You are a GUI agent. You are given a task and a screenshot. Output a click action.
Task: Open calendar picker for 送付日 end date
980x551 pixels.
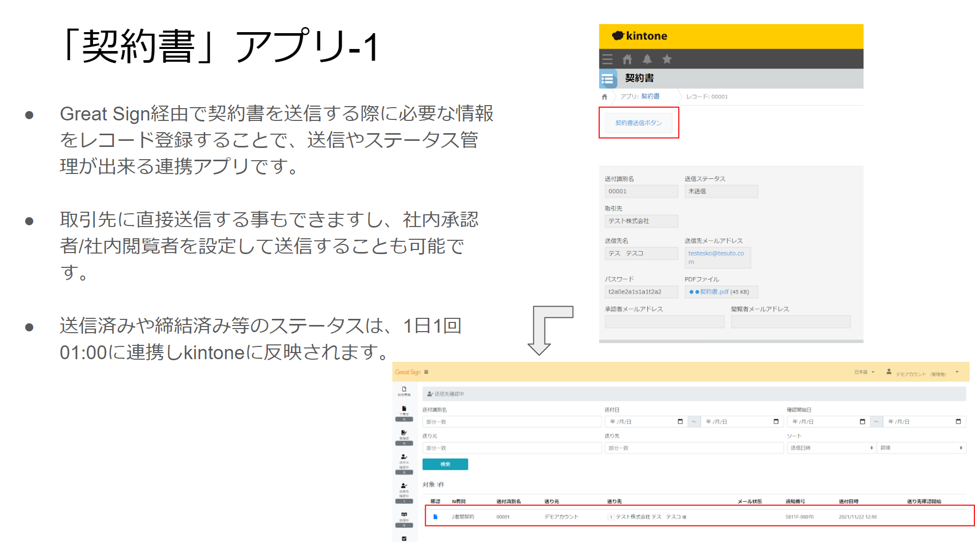[776, 421]
